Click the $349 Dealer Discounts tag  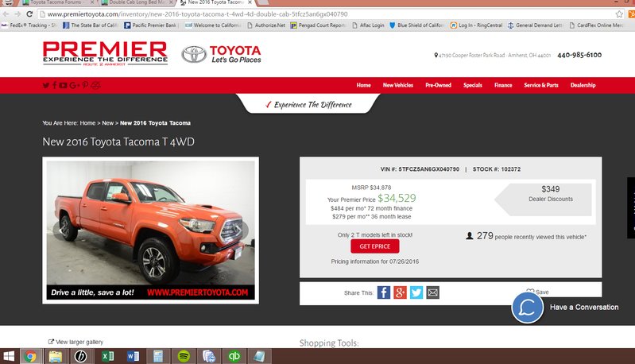(x=544, y=199)
